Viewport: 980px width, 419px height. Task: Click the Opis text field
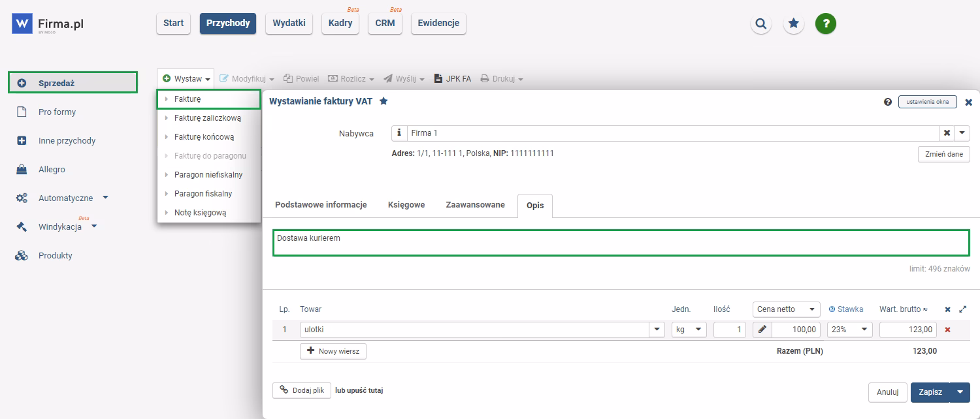coord(621,243)
